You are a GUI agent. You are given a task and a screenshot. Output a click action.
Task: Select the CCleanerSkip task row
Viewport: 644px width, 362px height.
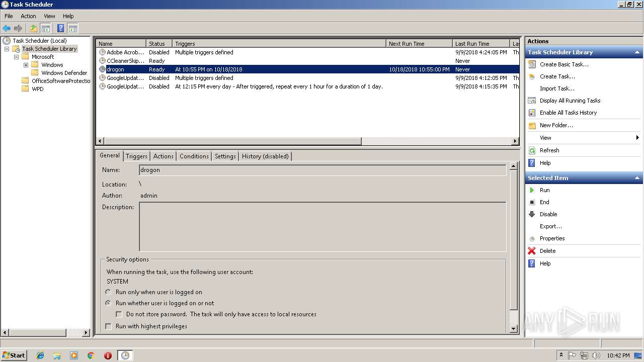[307, 61]
